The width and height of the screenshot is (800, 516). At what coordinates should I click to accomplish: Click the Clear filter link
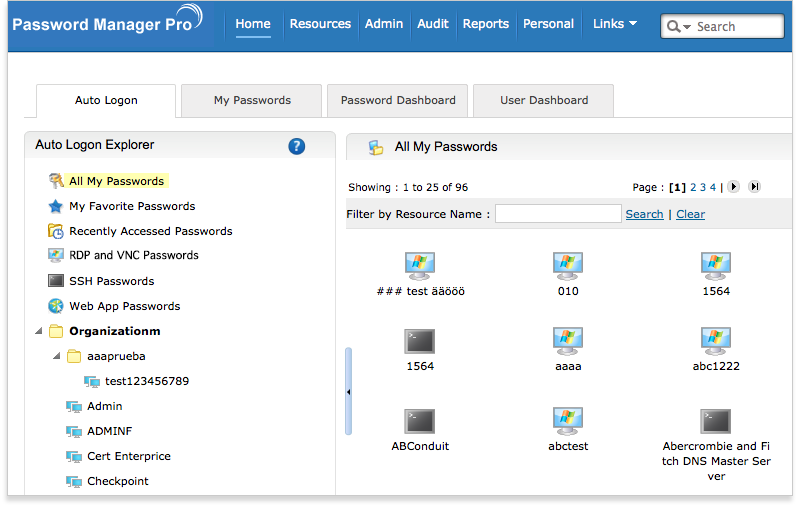tap(690, 214)
